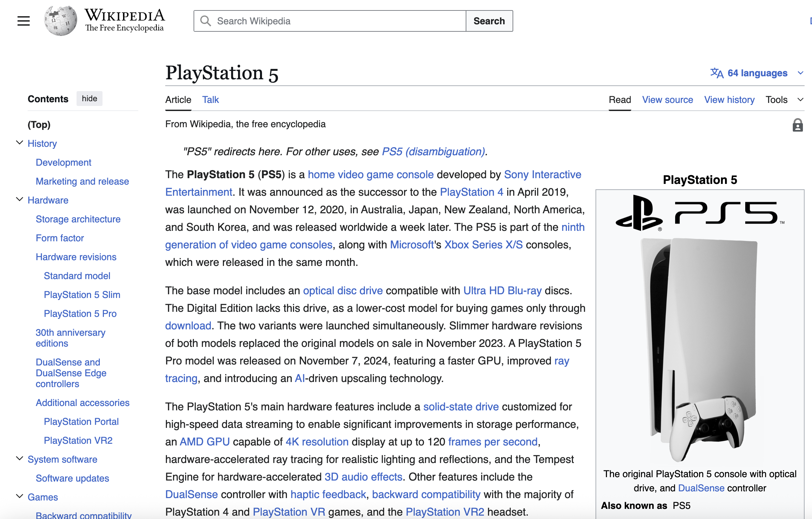This screenshot has width=812, height=519.
Task: Open the PlayStation 4 article link
Action: click(472, 192)
